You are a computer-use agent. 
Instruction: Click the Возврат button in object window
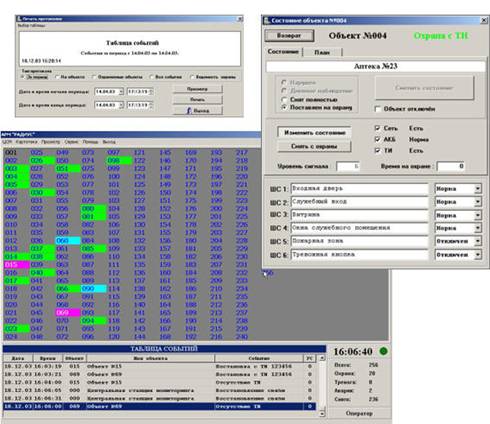tap(289, 36)
